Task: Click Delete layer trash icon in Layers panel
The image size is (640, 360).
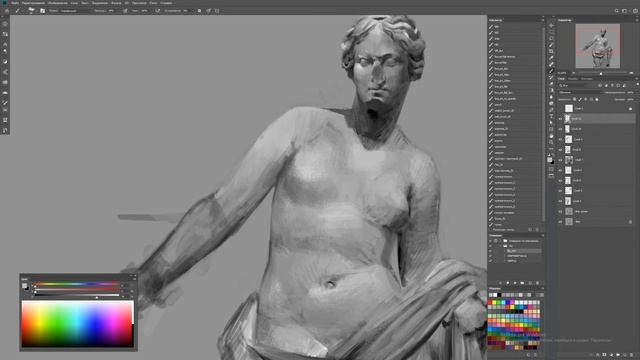Action: click(631, 355)
